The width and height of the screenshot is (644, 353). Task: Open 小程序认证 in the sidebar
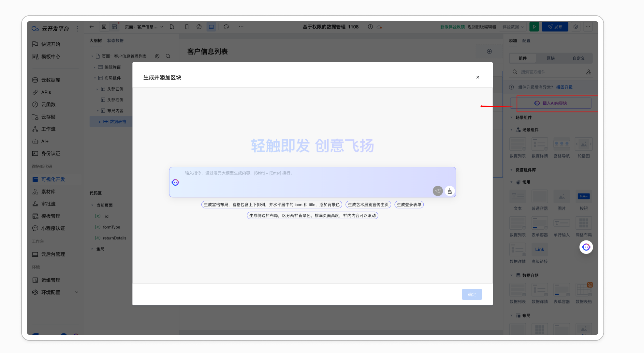click(x=53, y=228)
